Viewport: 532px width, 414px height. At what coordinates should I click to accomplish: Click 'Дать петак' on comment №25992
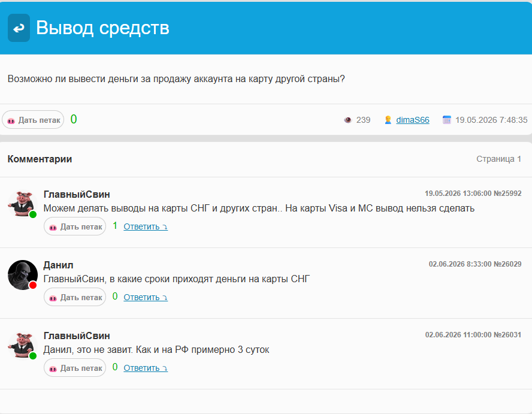tap(75, 226)
